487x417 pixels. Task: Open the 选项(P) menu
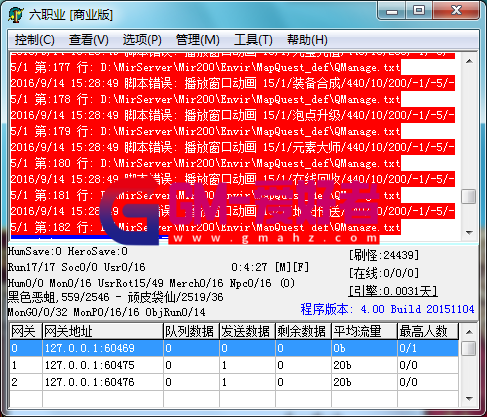point(142,40)
